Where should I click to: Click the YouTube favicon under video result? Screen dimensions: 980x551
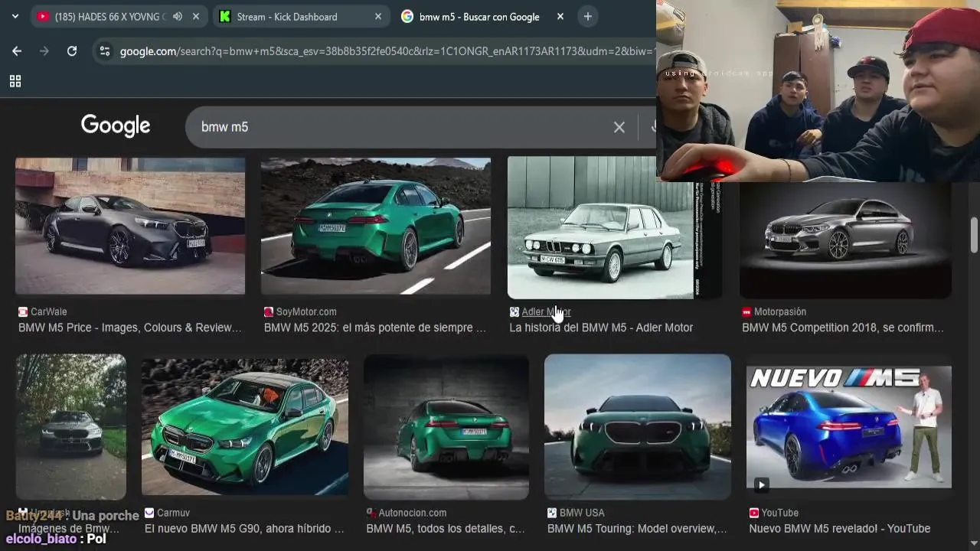[x=754, y=513]
